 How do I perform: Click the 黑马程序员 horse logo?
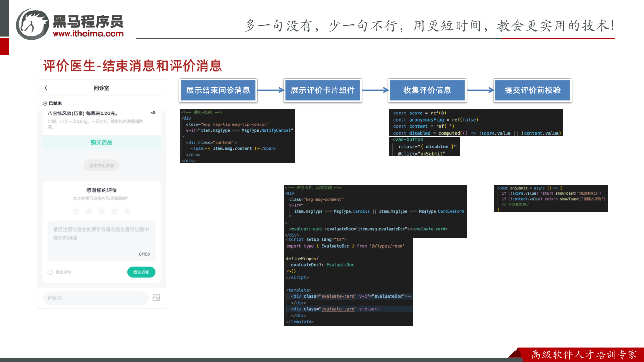point(33,24)
